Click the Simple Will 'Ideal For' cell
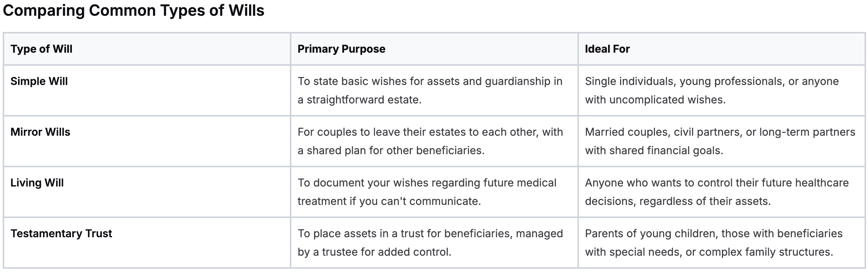 (x=712, y=90)
